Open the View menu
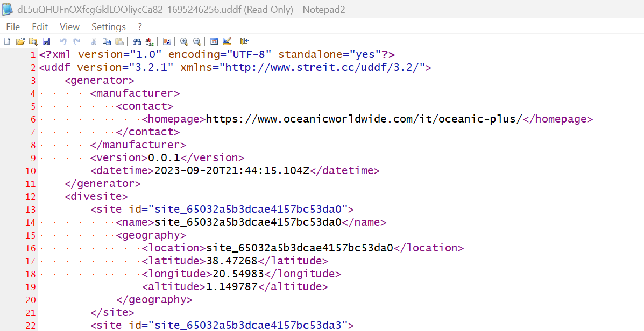The image size is (644, 331). pyautogui.click(x=69, y=27)
